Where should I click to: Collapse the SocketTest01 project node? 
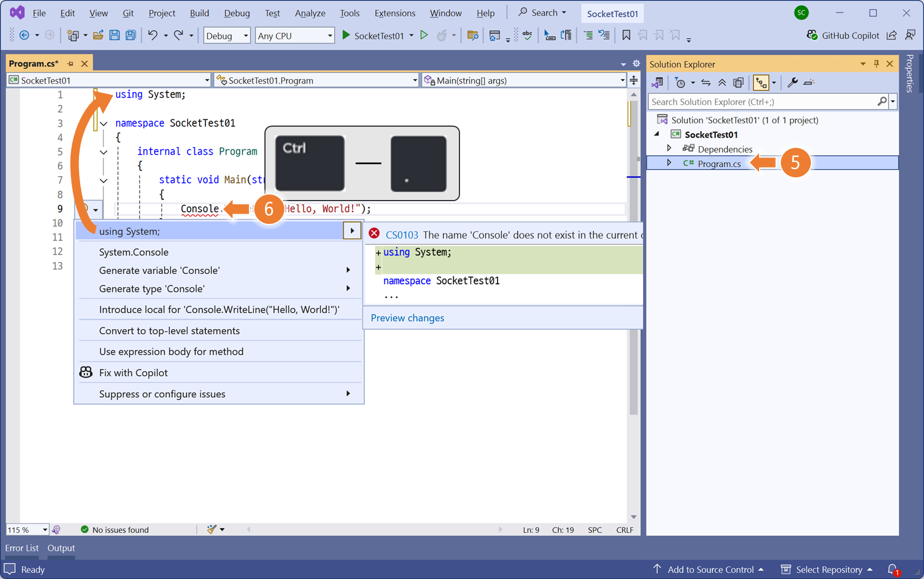pos(657,134)
